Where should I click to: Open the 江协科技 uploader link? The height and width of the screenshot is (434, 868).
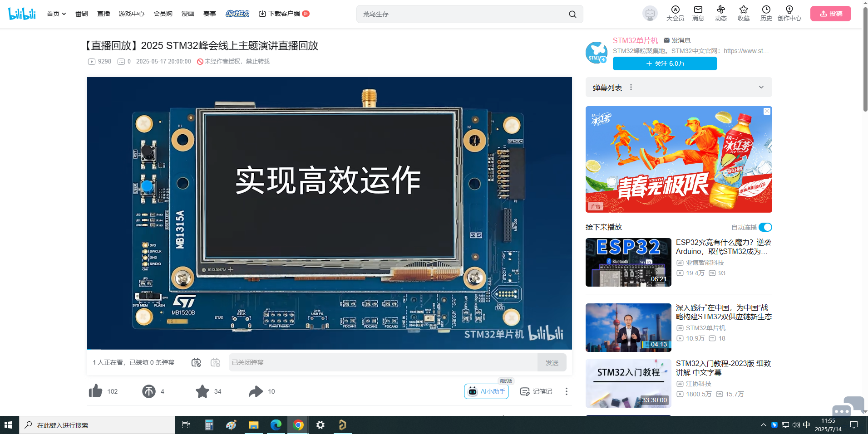[699, 384]
